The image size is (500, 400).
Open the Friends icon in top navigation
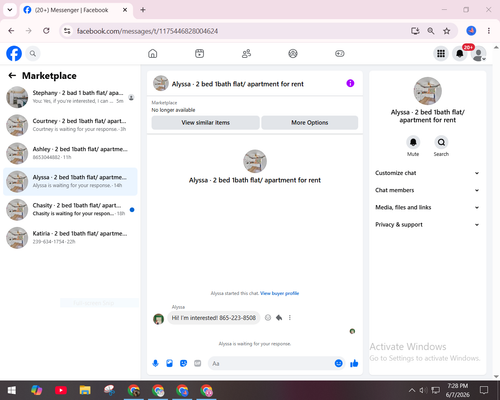[x=246, y=53]
